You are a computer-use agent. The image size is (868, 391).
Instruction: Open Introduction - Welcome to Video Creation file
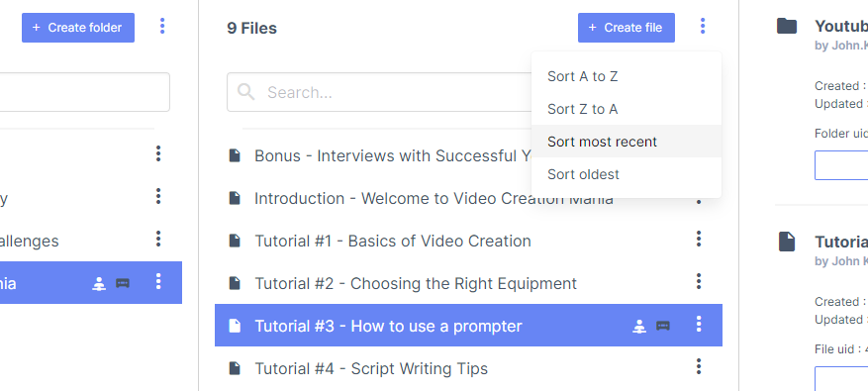pos(434,198)
